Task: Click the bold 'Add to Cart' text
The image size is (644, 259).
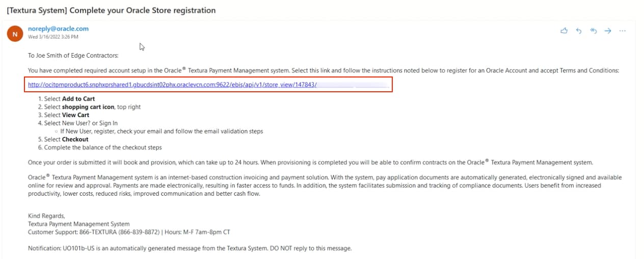Action: [x=78, y=99]
